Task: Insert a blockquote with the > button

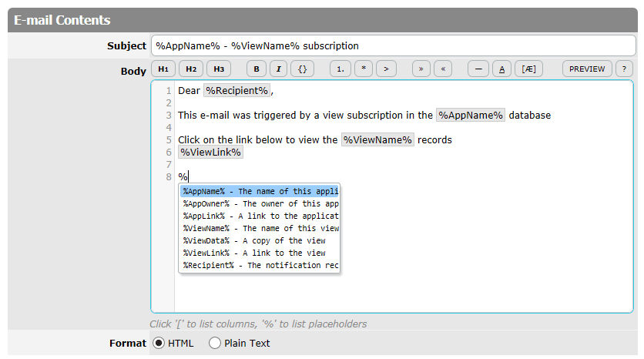Action: pos(386,69)
